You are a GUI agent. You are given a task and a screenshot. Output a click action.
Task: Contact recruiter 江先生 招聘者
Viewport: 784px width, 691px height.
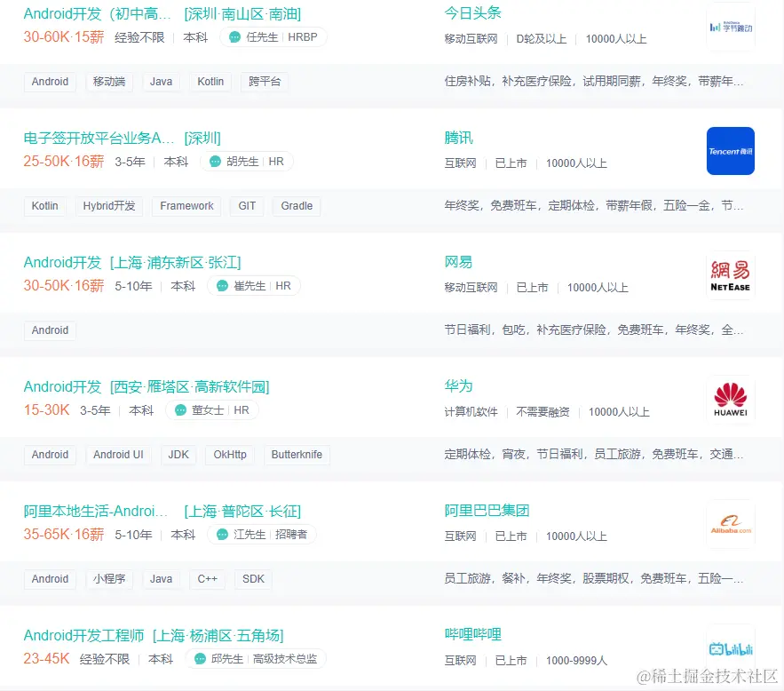click(262, 535)
